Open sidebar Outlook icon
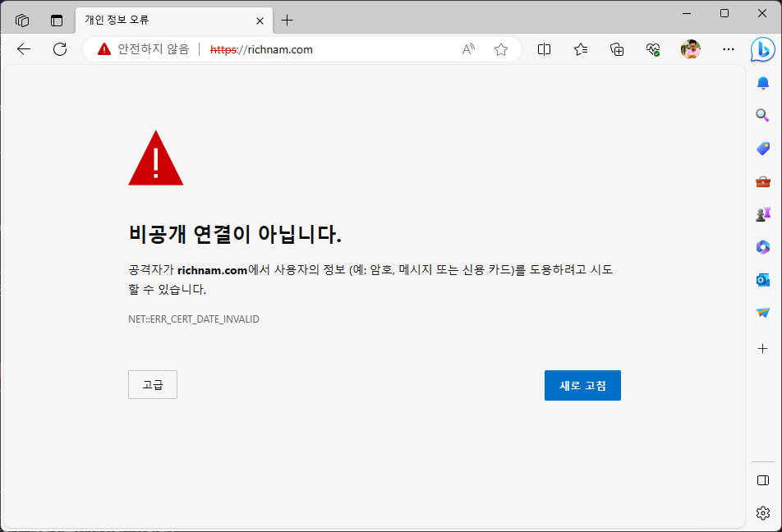Viewport: 782px width, 532px height. point(762,280)
